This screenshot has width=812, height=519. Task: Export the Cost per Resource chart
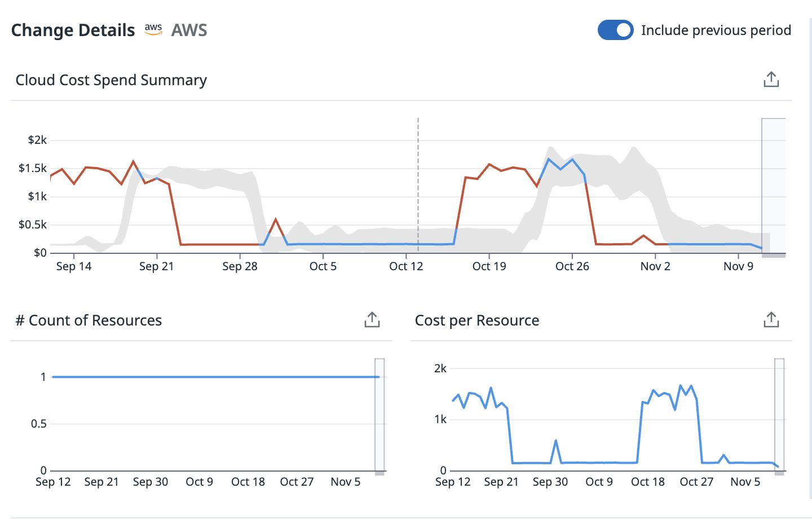pyautogui.click(x=771, y=320)
